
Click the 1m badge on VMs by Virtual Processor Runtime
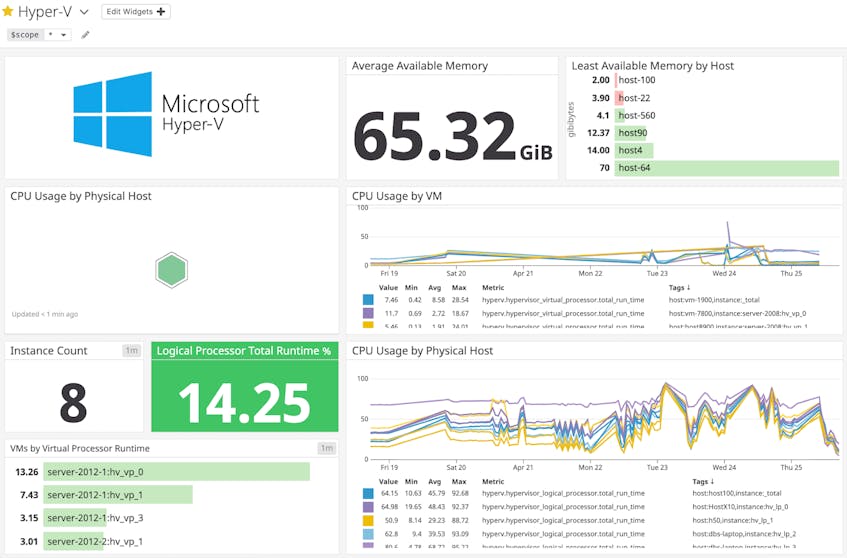(x=327, y=448)
